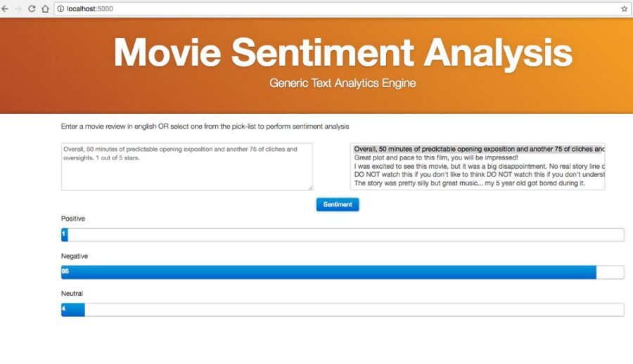Viewport: 633px width, 364px height.
Task: Click the Positive progress bar
Action: (343, 235)
